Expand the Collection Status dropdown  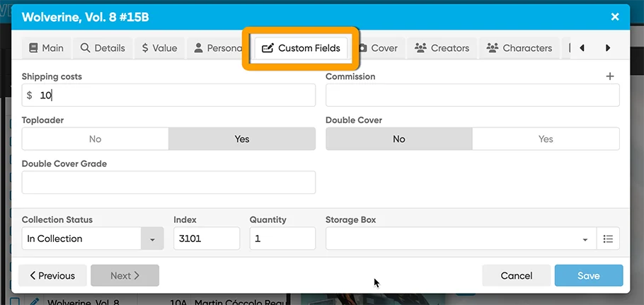[x=151, y=239]
